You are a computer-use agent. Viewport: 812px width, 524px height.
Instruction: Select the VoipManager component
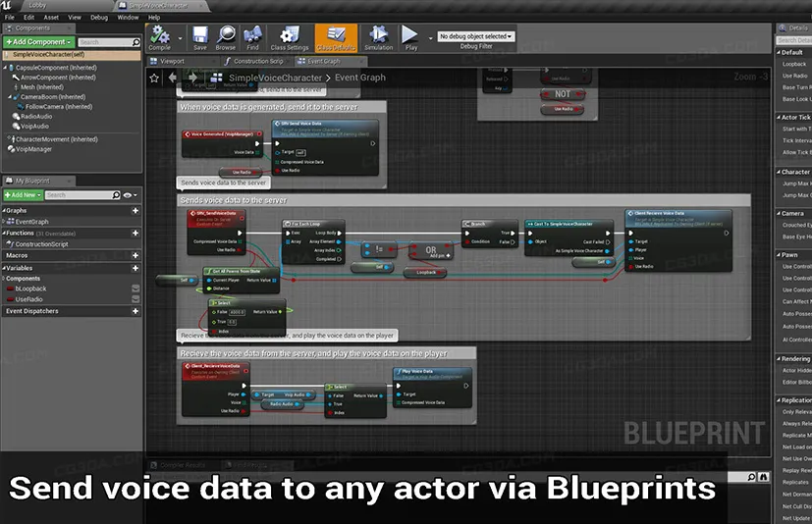click(33, 149)
